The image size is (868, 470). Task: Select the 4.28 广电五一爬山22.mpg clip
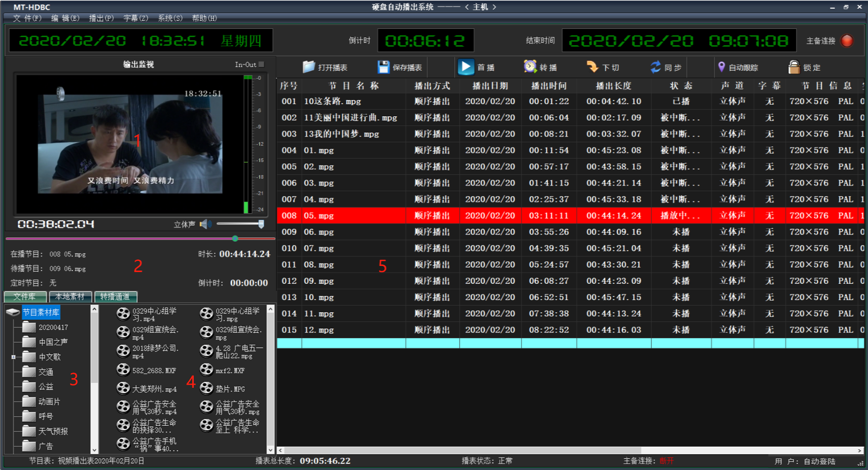click(x=231, y=351)
